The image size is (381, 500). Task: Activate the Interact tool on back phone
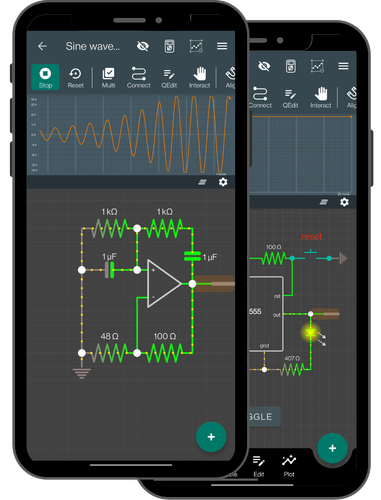tap(321, 98)
